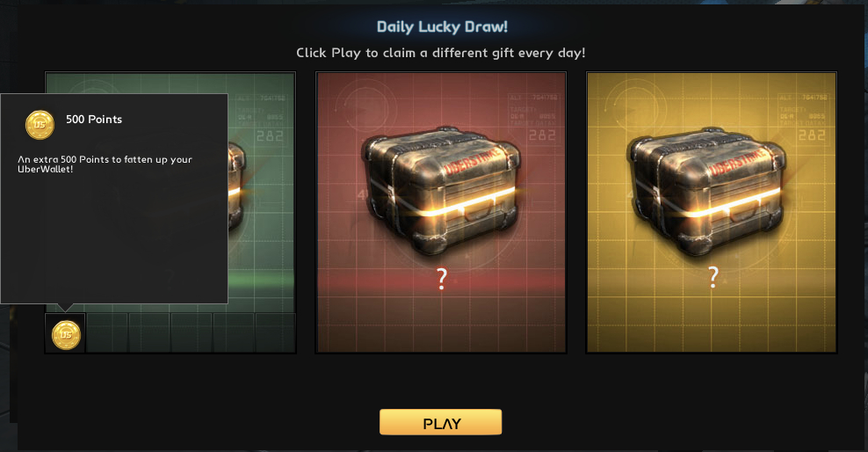The height and width of the screenshot is (452, 868).
Task: Click the UberWallet description text in tooltip
Action: coord(105,164)
